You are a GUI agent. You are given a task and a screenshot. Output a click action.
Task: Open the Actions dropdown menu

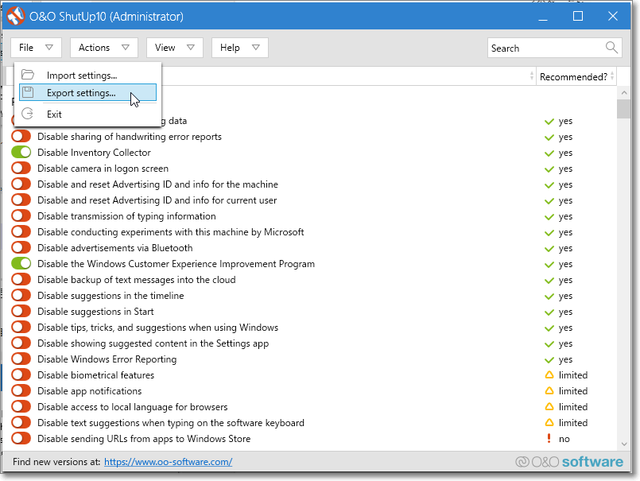[x=104, y=47]
